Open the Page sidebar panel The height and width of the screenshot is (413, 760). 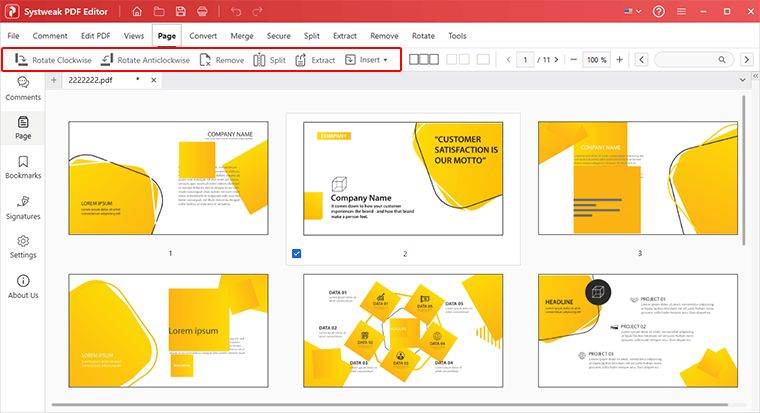point(23,127)
